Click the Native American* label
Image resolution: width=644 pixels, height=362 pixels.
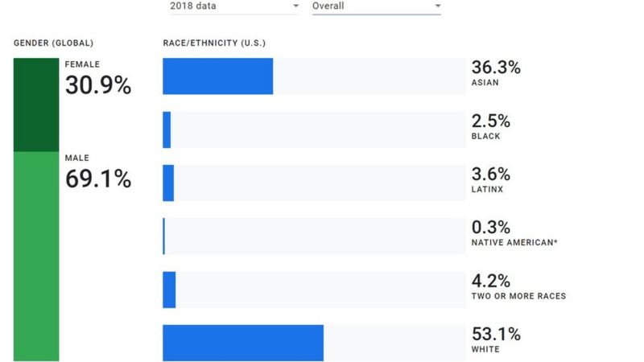coord(513,242)
